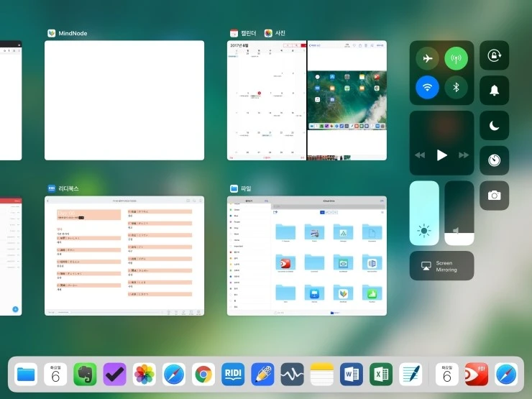Toggle silent mode bell button

pos(494,91)
